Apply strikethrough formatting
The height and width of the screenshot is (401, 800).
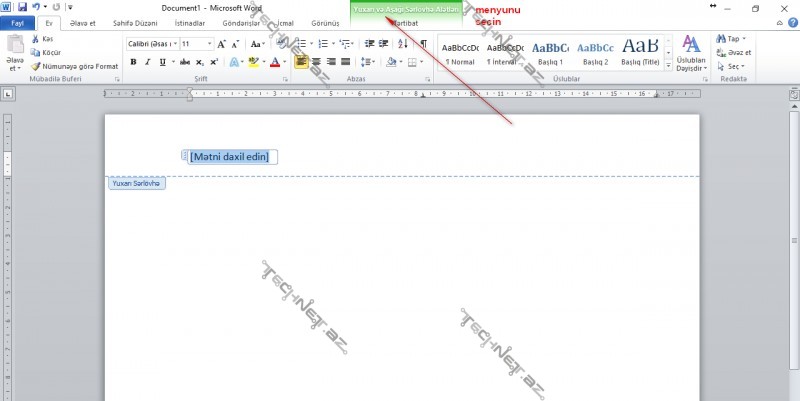coord(184,62)
